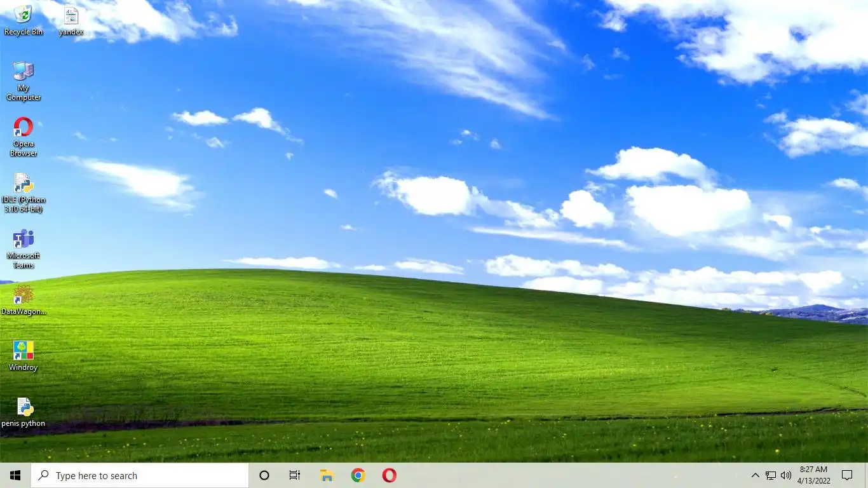
Task: Select the My Computer desktop icon
Action: tap(24, 81)
